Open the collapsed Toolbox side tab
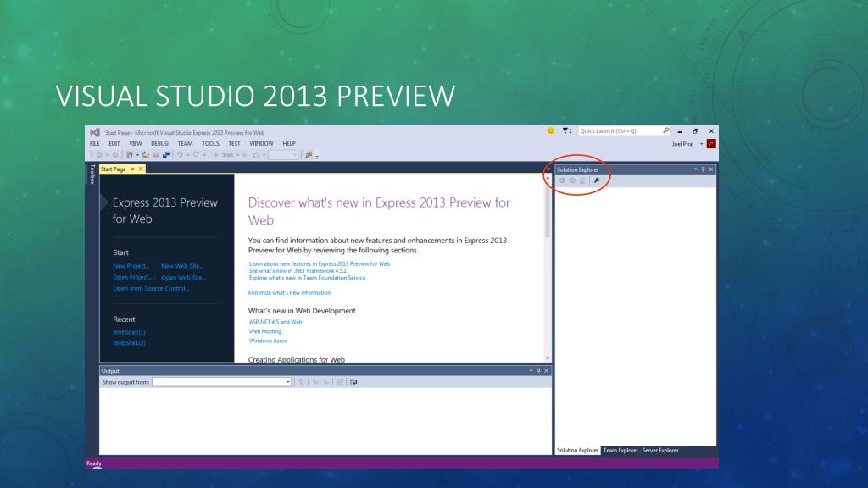The width and height of the screenshot is (868, 488). coord(92,175)
